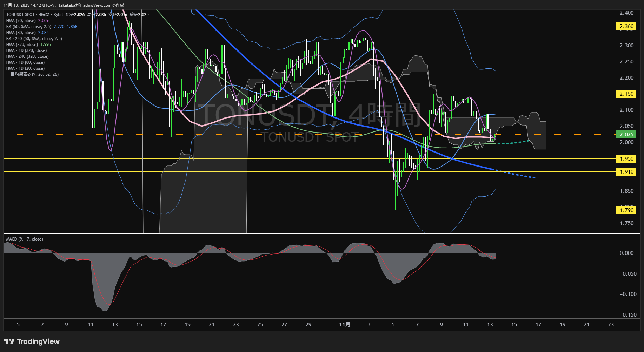Click the yellow 1.790 price level label

tap(626, 210)
